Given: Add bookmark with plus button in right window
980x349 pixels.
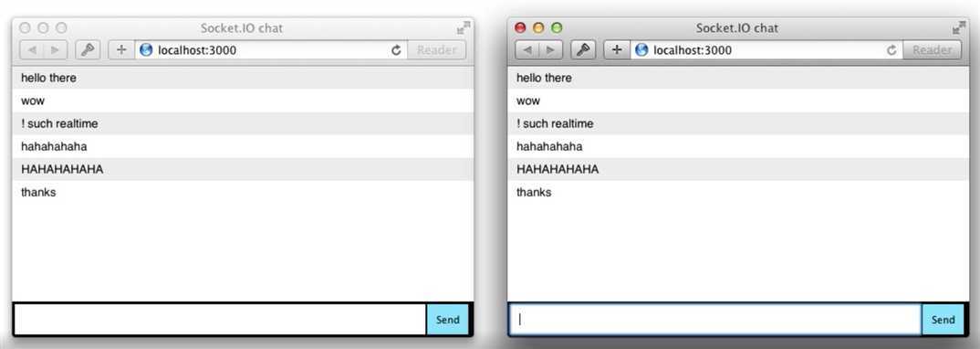Looking at the screenshot, I should (x=617, y=50).
